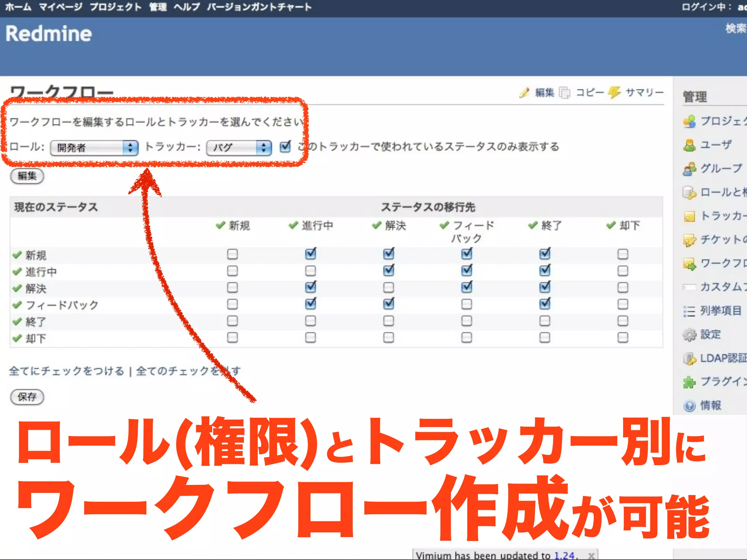Click the 設定 gear icon in sidebar
This screenshot has width=747, height=560.
(689, 335)
